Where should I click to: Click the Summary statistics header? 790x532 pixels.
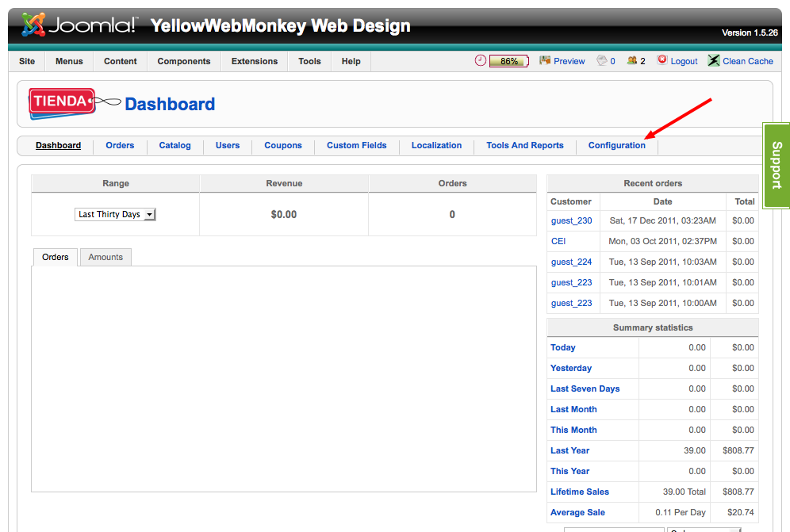(x=653, y=327)
